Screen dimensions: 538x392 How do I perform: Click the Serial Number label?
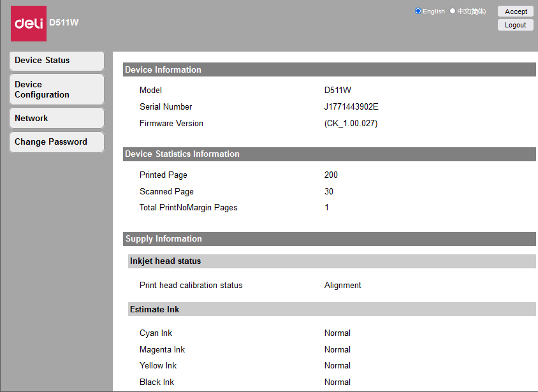166,106
